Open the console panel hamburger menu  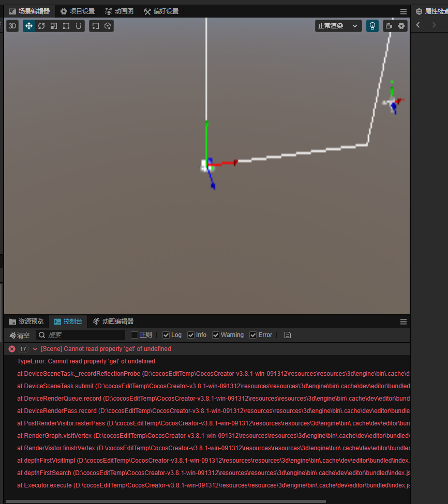coord(404,322)
